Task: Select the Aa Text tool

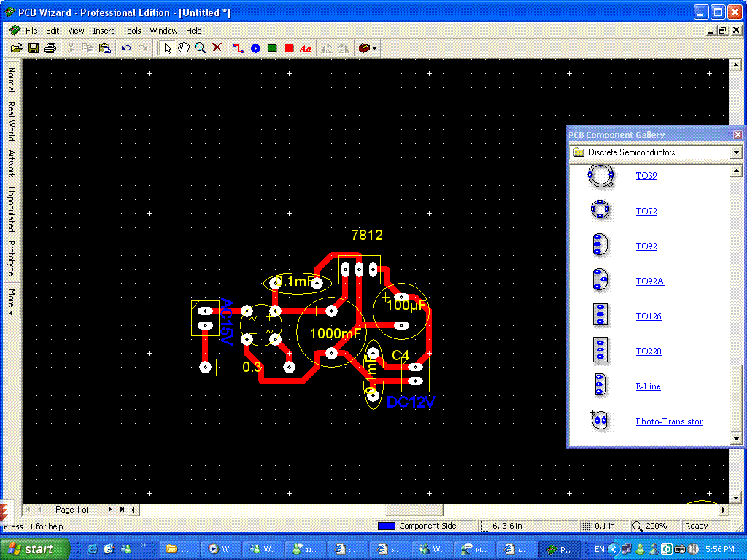Action: [306, 48]
